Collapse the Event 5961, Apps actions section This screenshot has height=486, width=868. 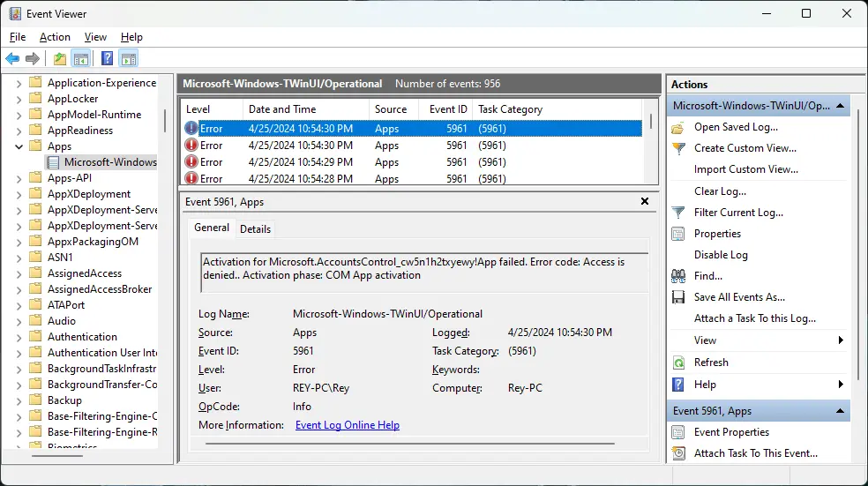[841, 411]
